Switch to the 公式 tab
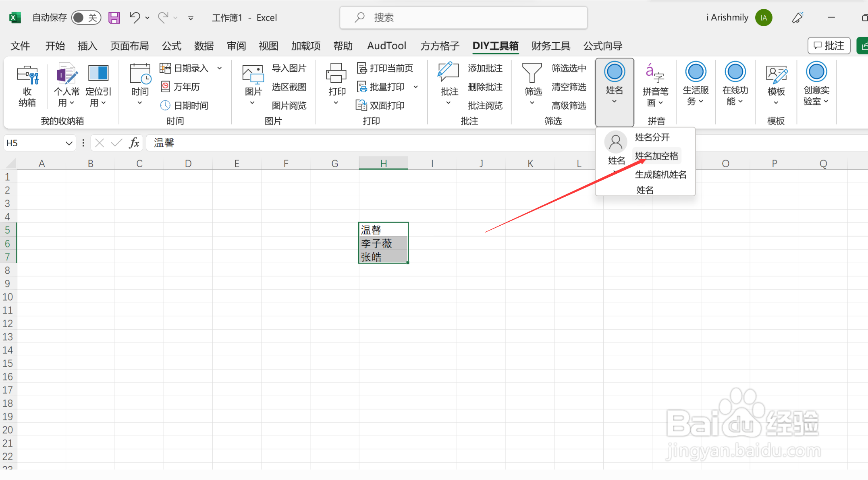The height and width of the screenshot is (480, 868). (172, 46)
